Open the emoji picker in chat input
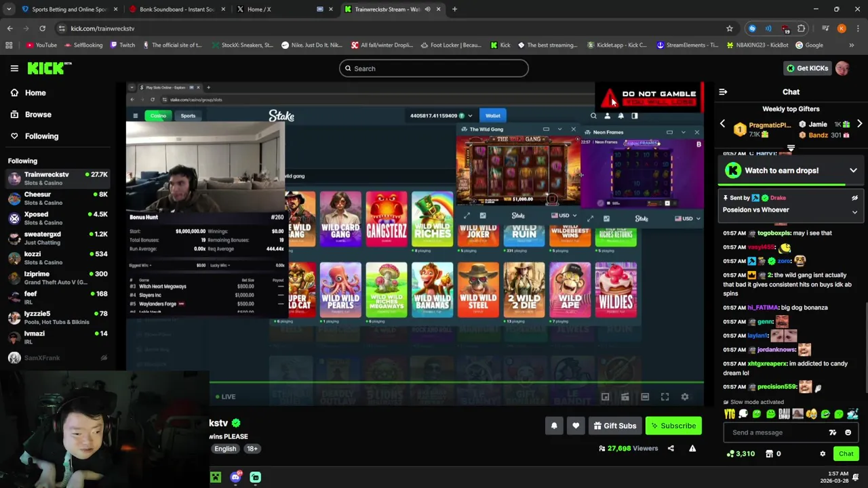 (848, 432)
